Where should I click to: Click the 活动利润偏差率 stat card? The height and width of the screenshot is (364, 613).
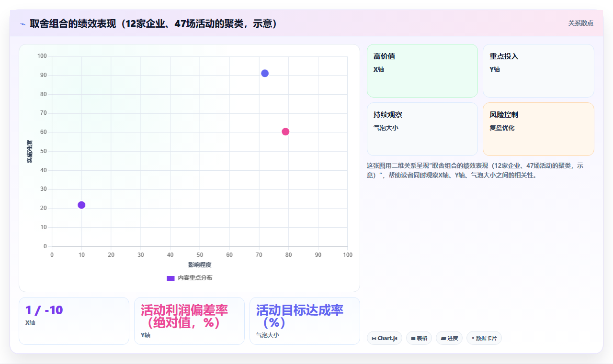(189, 321)
